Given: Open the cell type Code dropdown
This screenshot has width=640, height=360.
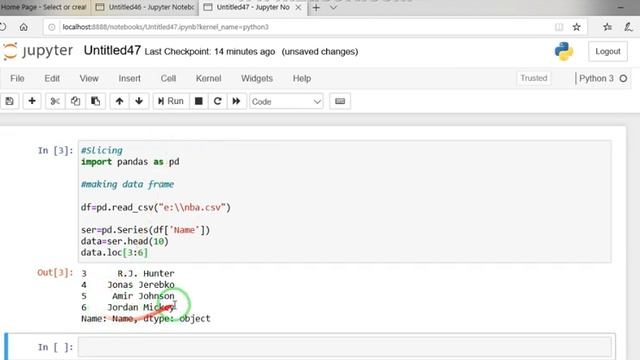Looking at the screenshot, I should click(x=286, y=102).
